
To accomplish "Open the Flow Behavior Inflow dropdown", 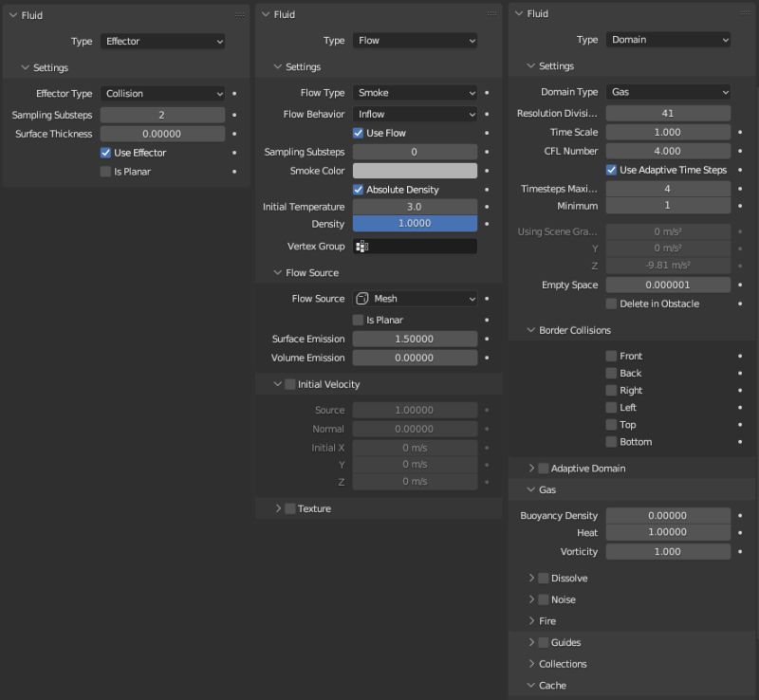I will (415, 114).
